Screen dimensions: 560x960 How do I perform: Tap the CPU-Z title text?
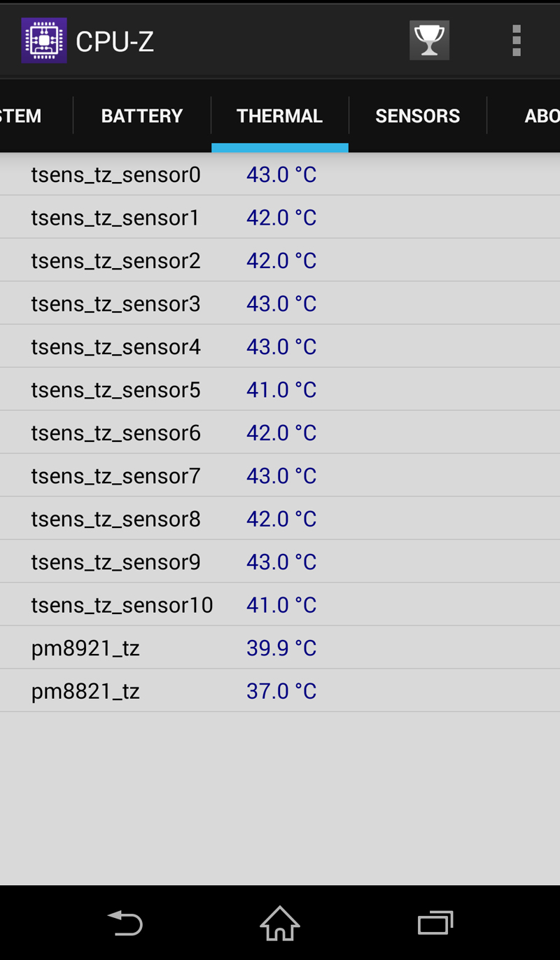[115, 42]
